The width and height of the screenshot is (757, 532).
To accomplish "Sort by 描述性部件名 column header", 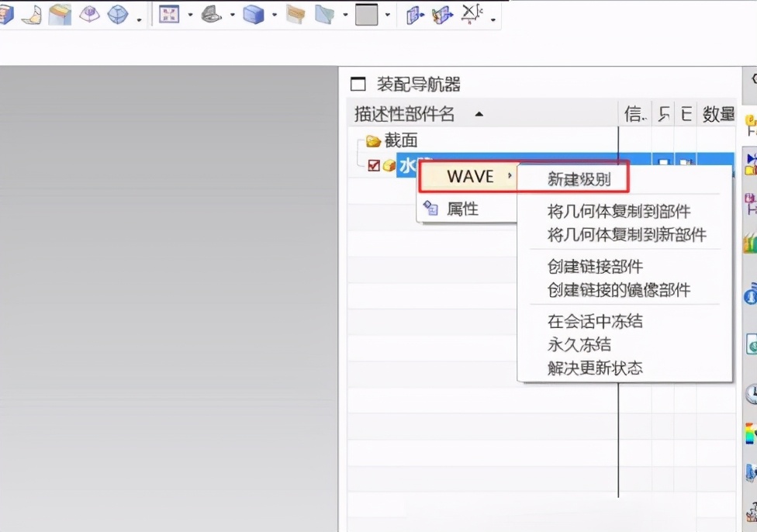I will tap(405, 114).
